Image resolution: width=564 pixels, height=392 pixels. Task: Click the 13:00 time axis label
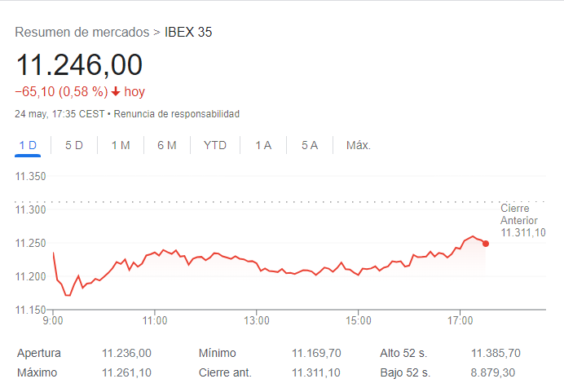[x=257, y=321]
